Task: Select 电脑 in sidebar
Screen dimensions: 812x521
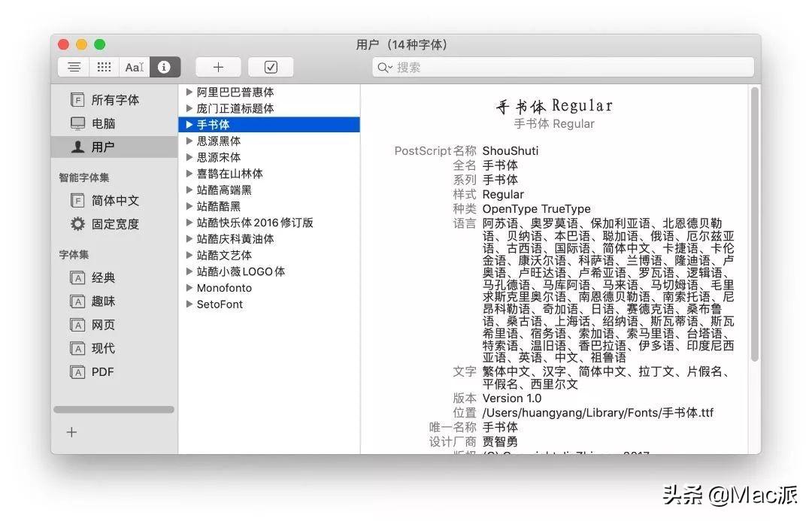Action: 114,123
